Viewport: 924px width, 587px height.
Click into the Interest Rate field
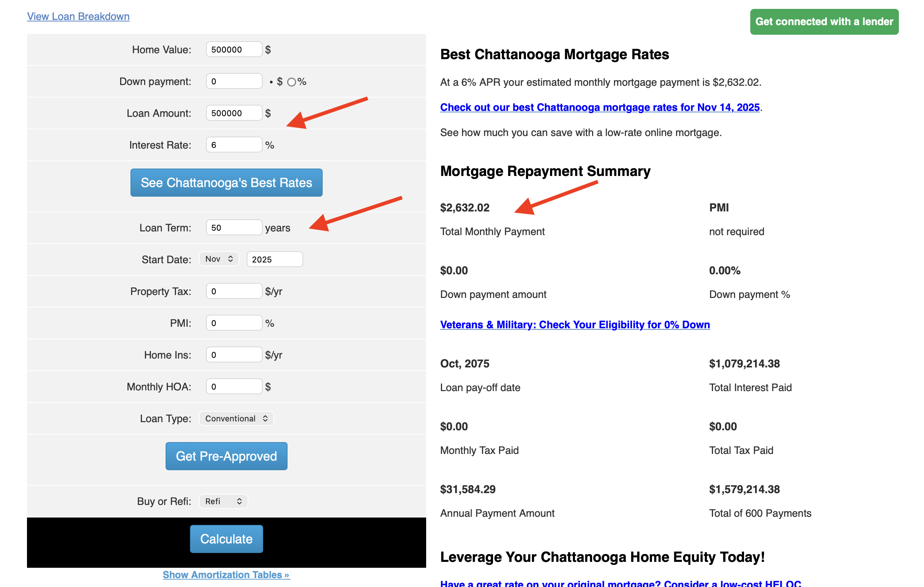[234, 145]
